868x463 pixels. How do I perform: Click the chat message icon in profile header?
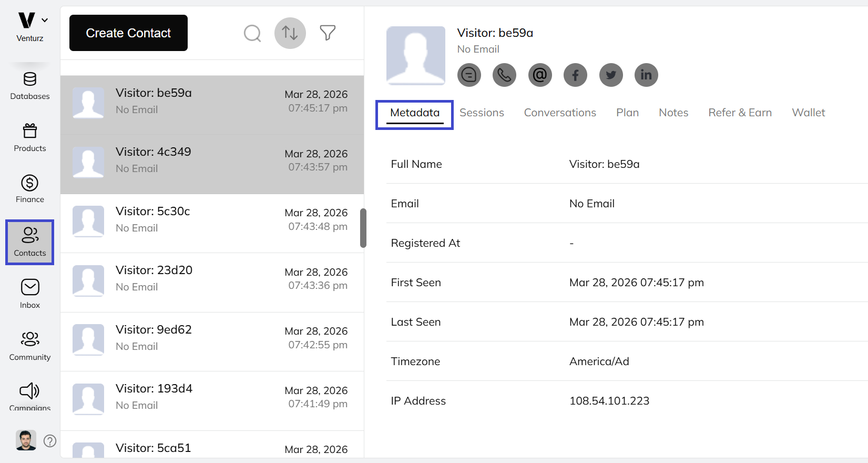pos(469,75)
